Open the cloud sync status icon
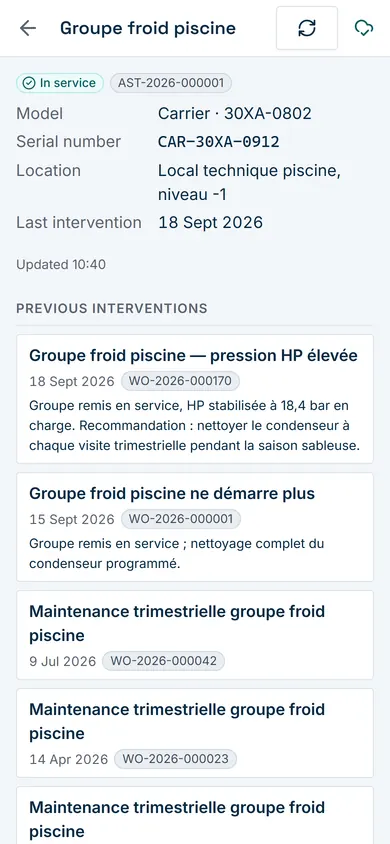The image size is (390, 844). pos(364,28)
